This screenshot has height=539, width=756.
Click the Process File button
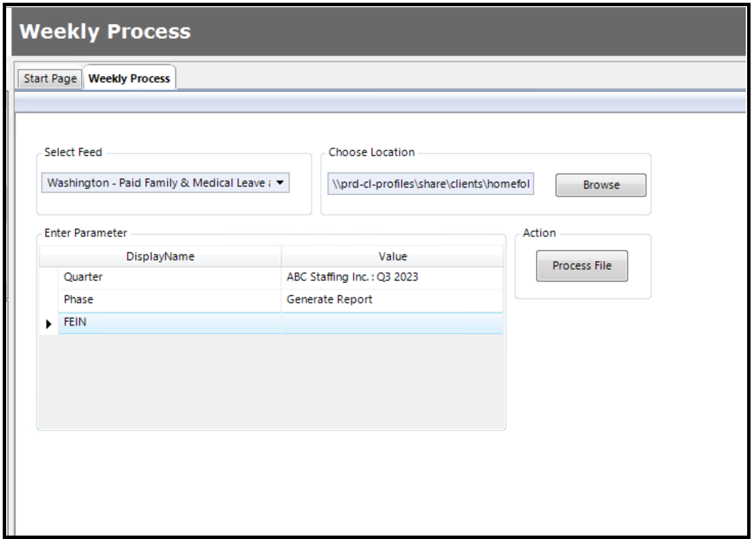coord(582,266)
